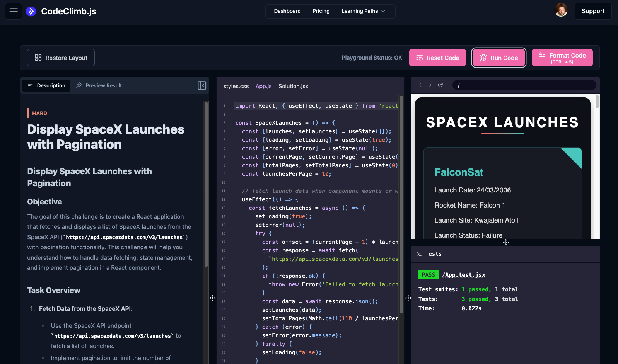This screenshot has width=618, height=364.
Task: Go back in preview browser
Action: [420, 85]
